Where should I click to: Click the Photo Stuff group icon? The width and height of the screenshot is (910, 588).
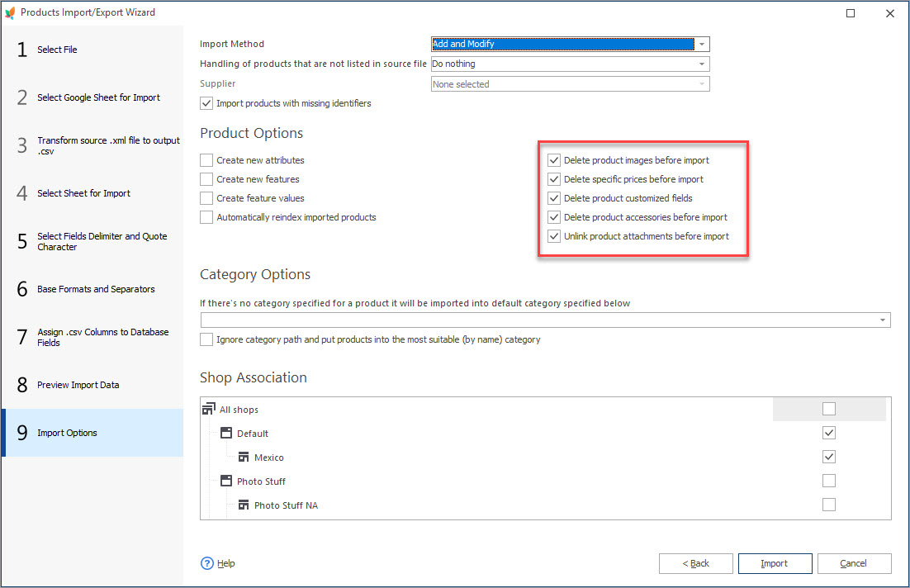(x=226, y=481)
